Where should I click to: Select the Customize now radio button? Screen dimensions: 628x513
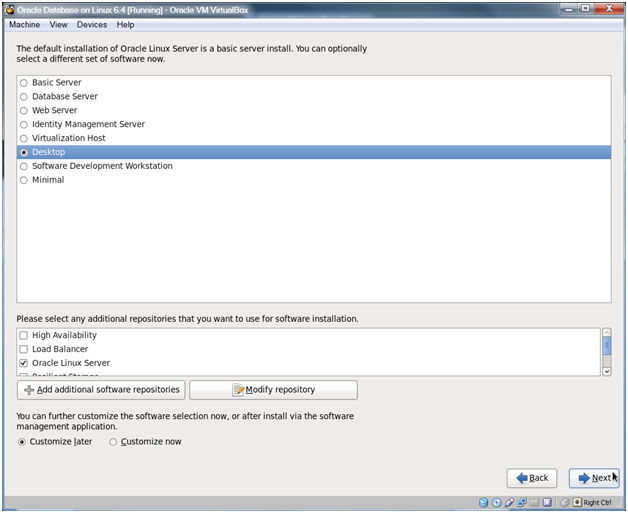click(x=113, y=442)
